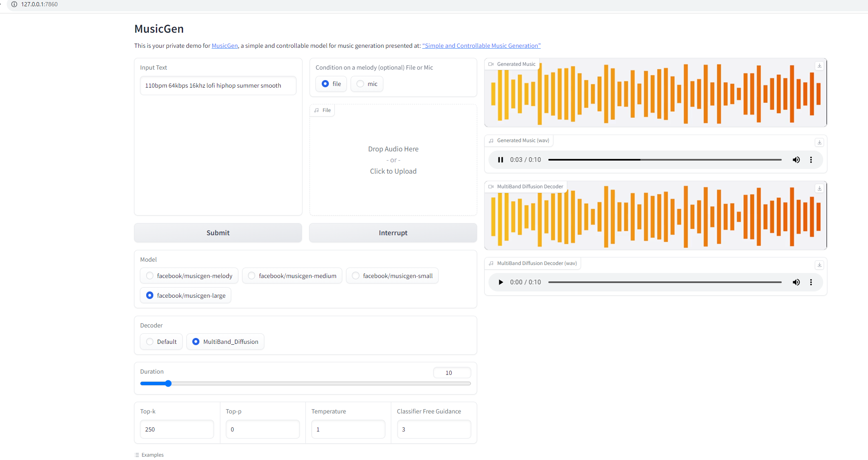Click the Submit button
868x460 pixels.
coord(218,233)
